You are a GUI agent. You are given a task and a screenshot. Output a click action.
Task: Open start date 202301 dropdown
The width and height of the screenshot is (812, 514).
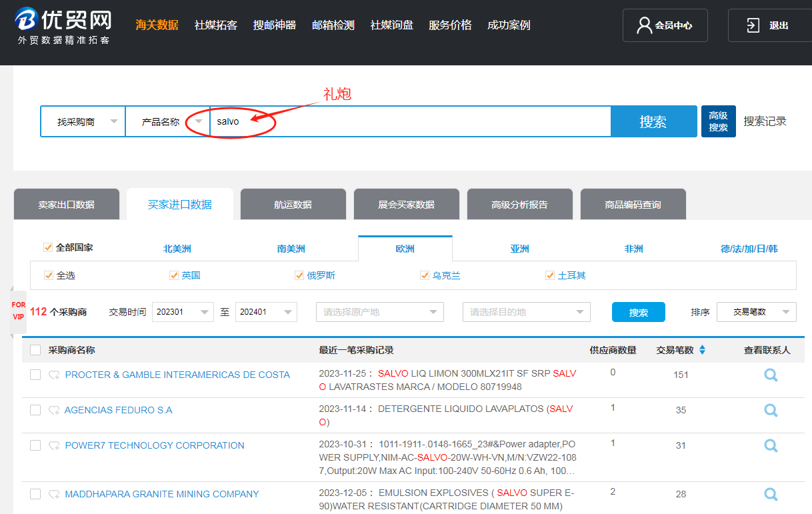pyautogui.click(x=183, y=311)
